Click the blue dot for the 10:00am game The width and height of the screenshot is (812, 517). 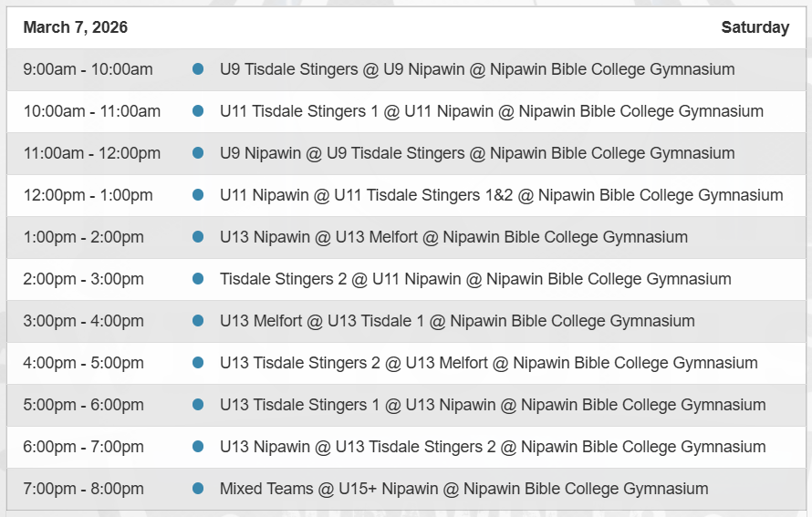point(198,111)
